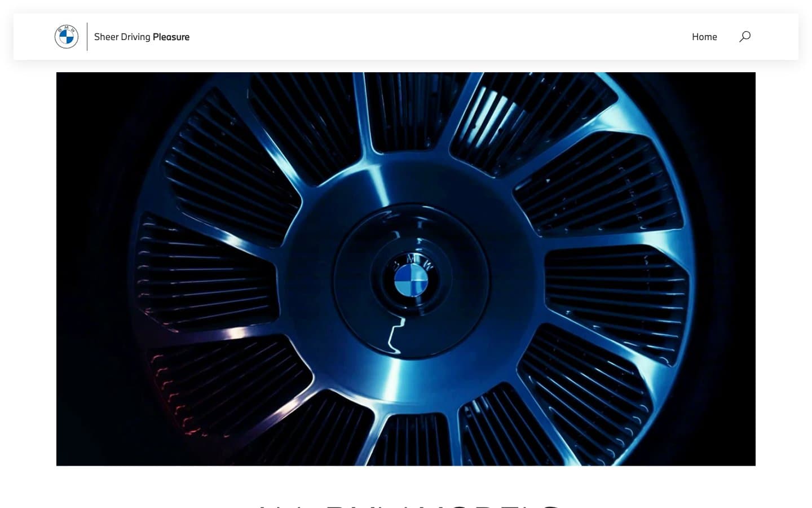This screenshot has height=508, width=812.
Task: Open the search magnifier icon
Action: coord(745,37)
